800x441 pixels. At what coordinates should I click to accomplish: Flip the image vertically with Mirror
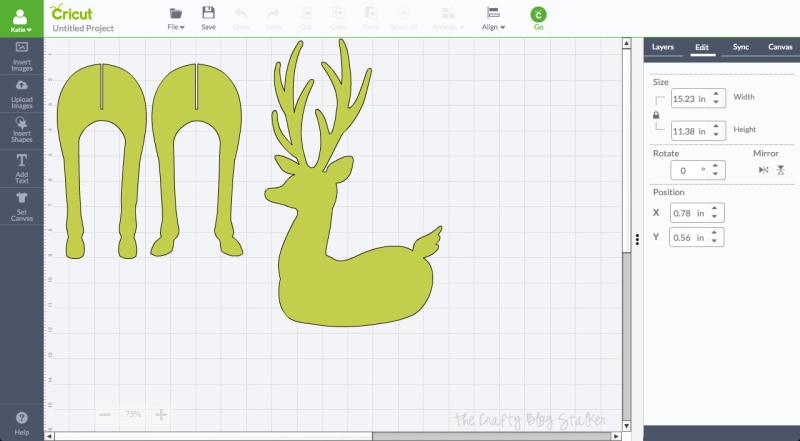point(780,170)
